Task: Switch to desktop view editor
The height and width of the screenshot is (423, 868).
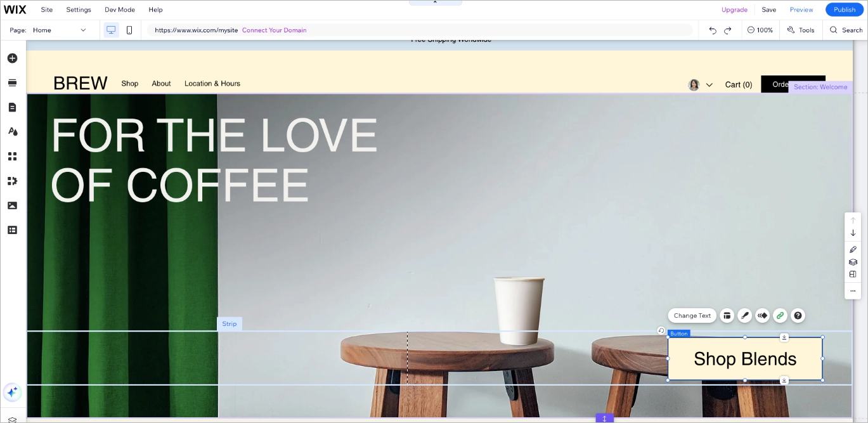Action: tap(111, 30)
